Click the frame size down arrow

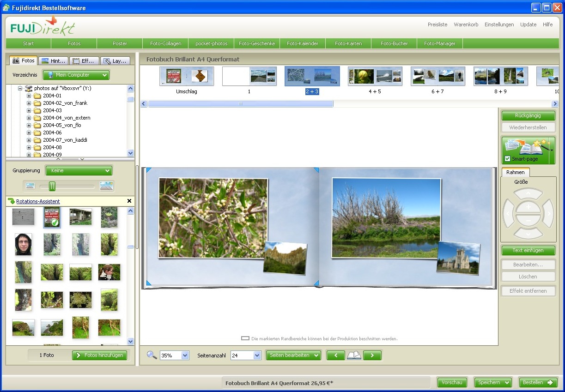[528, 233]
